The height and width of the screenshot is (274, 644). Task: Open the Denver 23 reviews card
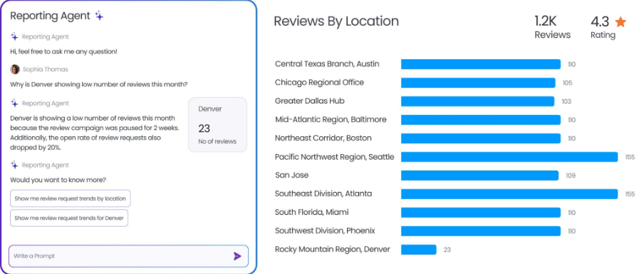pyautogui.click(x=218, y=125)
